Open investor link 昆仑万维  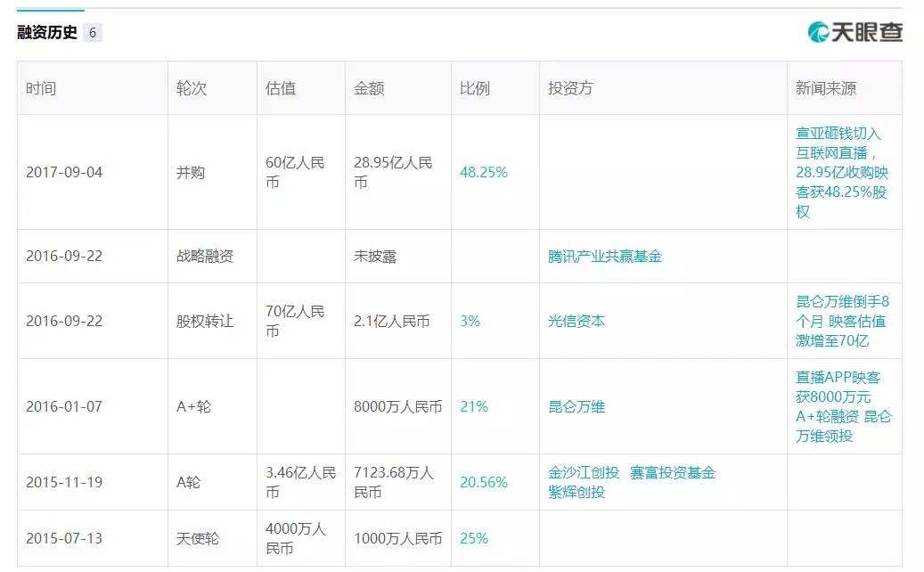pos(576,406)
